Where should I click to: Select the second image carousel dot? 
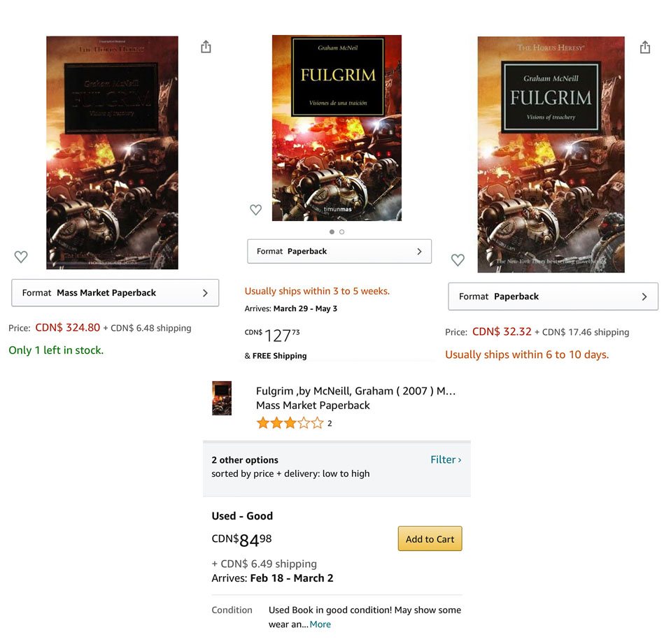pyautogui.click(x=341, y=231)
